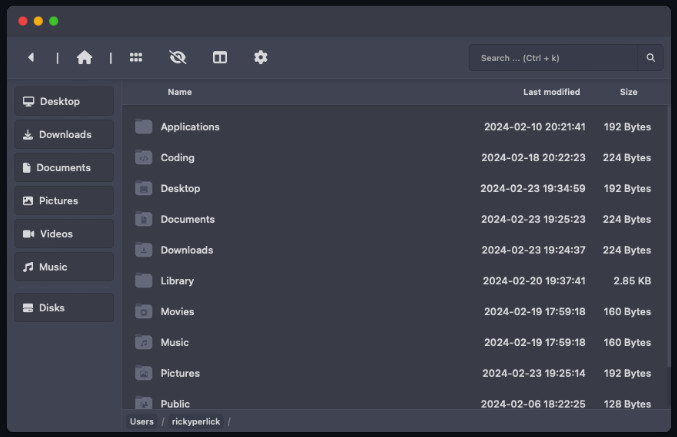Select the Pictures folder icon in file list
The width and height of the screenshot is (677, 437).
pos(143,373)
